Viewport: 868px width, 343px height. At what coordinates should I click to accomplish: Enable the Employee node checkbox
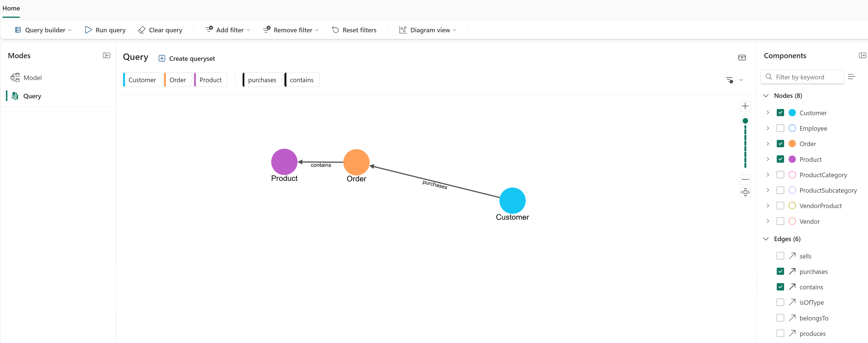780,128
